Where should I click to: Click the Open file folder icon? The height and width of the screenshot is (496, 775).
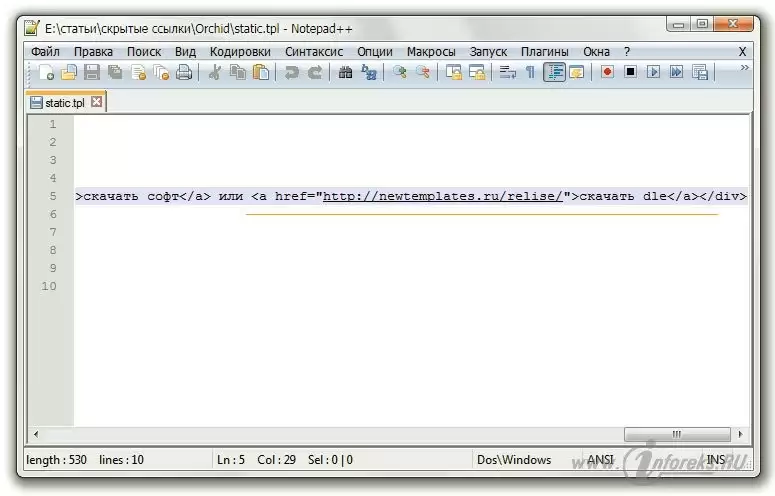[x=68, y=72]
